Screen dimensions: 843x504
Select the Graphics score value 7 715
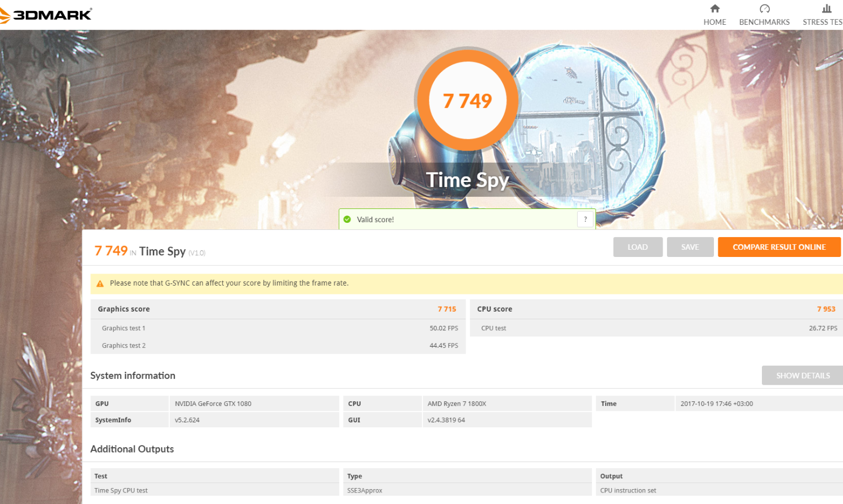coord(447,309)
